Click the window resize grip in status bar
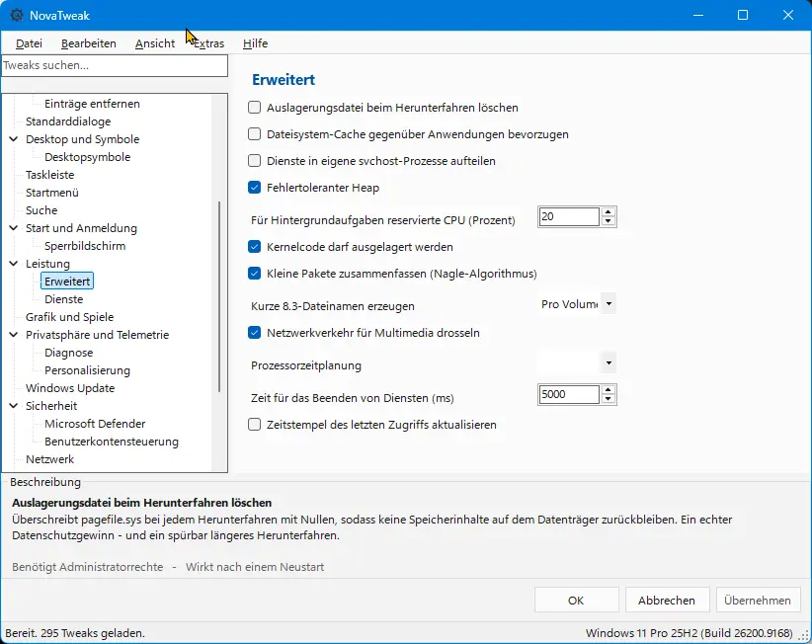 pyautogui.click(x=805, y=636)
